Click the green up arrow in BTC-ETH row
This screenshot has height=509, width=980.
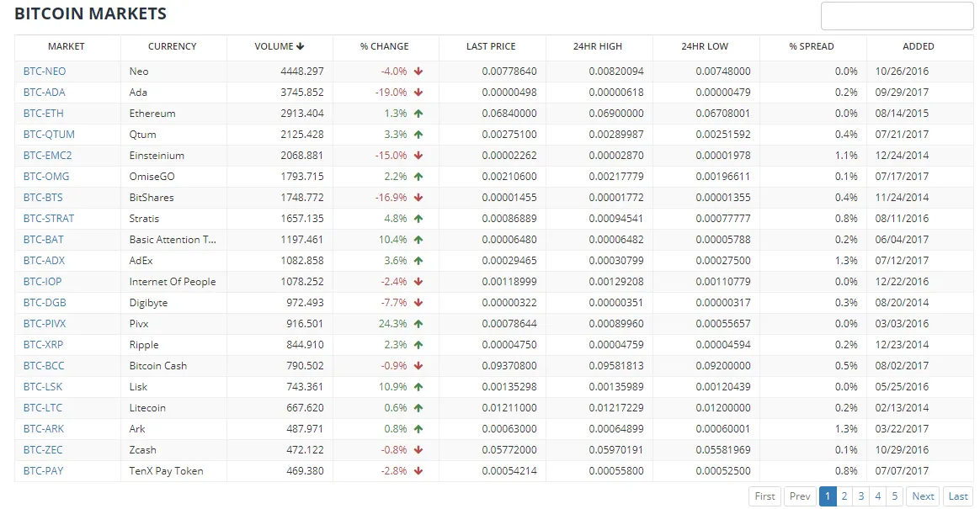coord(418,114)
